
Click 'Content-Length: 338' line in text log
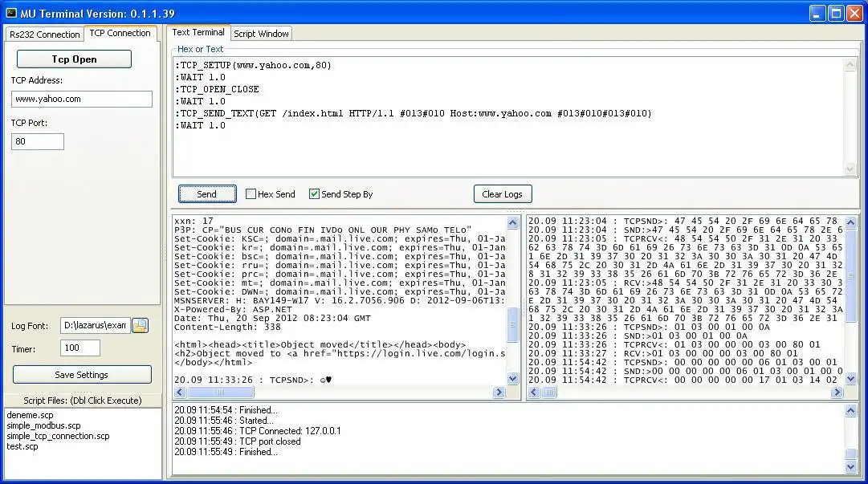227,327
